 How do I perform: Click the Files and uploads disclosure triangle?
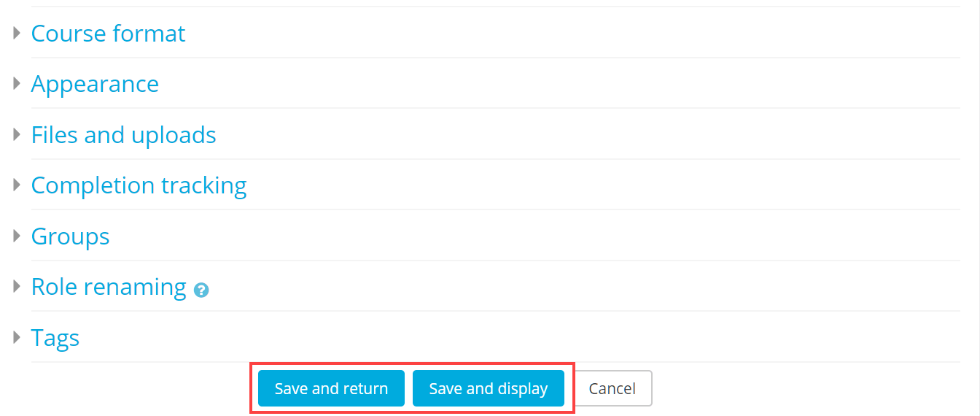click(x=17, y=134)
